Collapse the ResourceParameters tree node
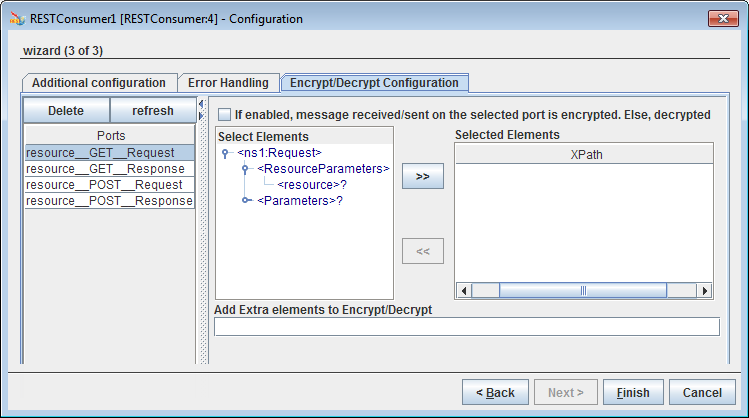 pos(245,169)
